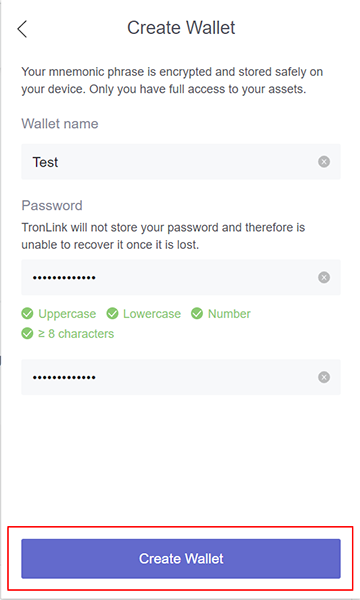Click the TronLink password recovery warning text
The image size is (360, 600).
(163, 236)
